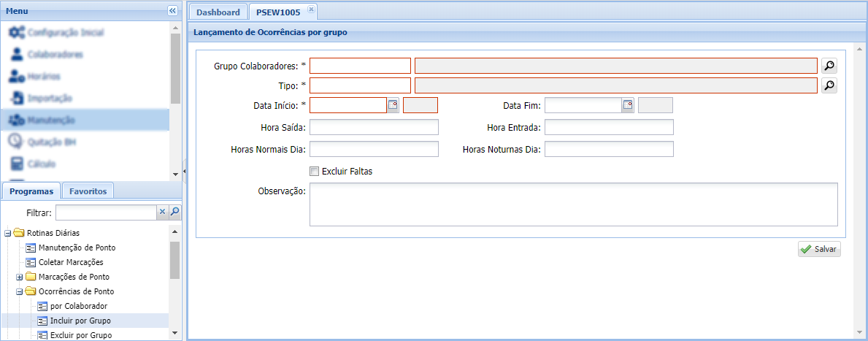This screenshot has height=341, width=868.
Task: Expand the Marcações de Ponto folder
Action: pyautogui.click(x=20, y=277)
